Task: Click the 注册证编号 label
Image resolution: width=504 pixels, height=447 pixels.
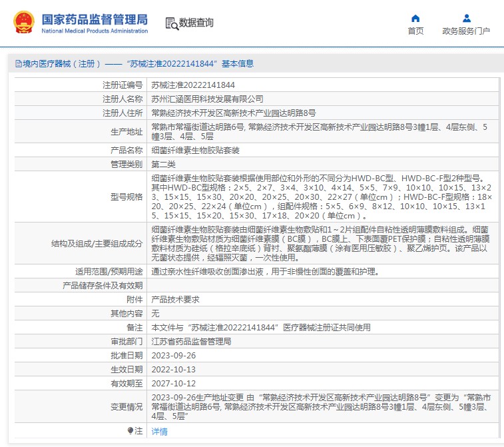Action: (123, 85)
